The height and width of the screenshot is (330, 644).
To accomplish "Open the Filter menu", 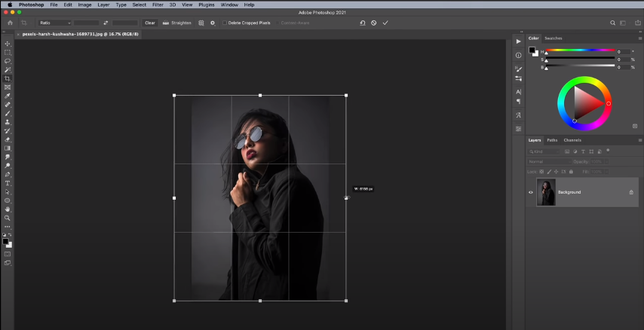I will 158,5.
